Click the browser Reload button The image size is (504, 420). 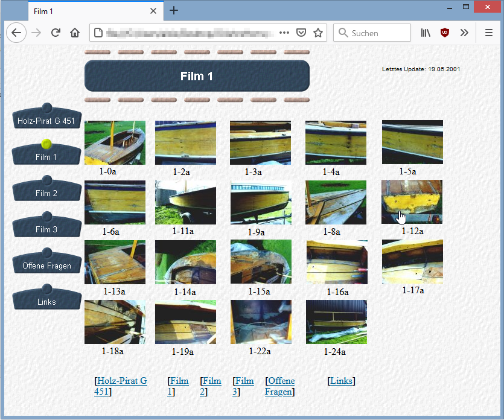point(56,33)
